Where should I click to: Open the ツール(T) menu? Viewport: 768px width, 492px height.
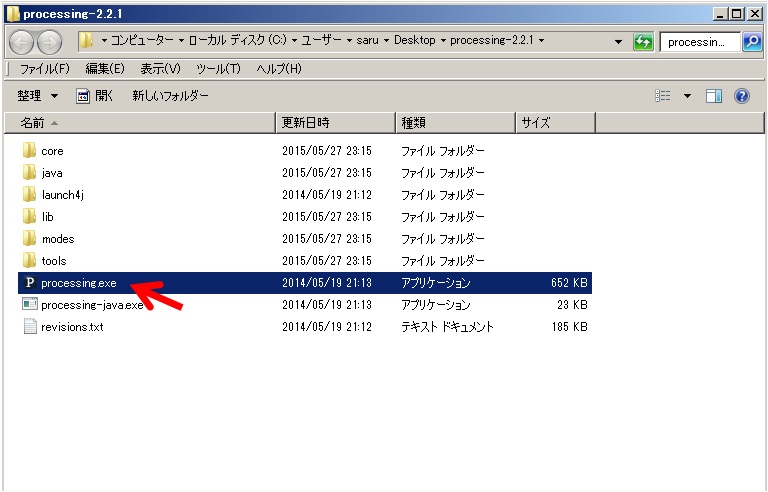pos(218,69)
